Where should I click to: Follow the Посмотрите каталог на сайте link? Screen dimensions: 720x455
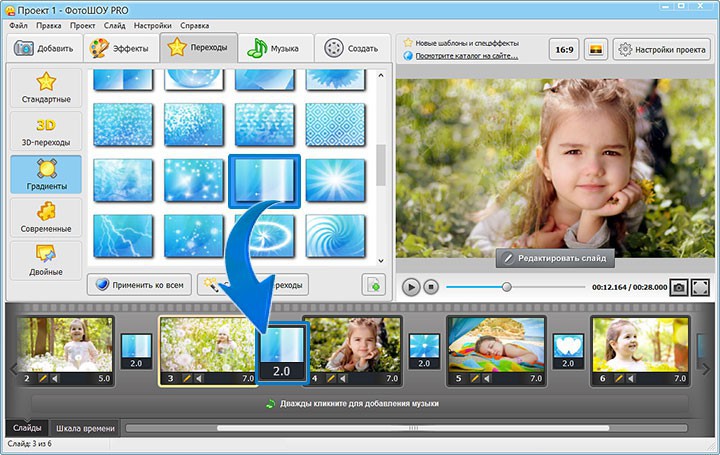(x=467, y=56)
